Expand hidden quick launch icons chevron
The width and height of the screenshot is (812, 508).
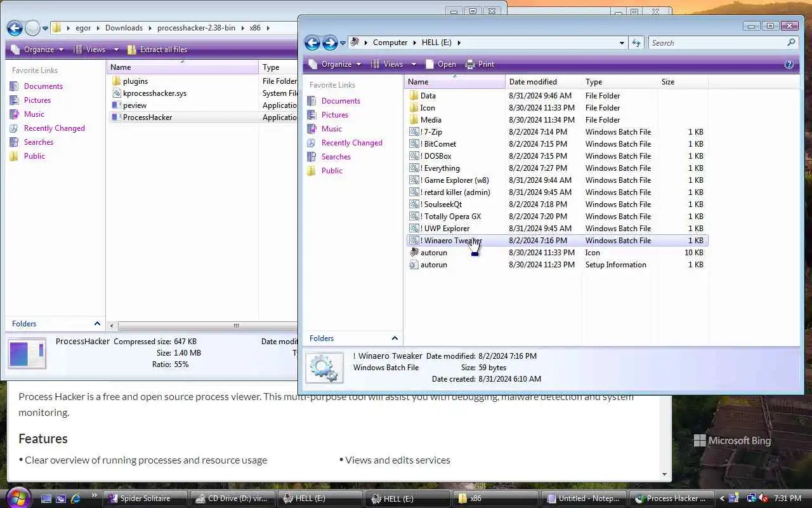(95, 495)
